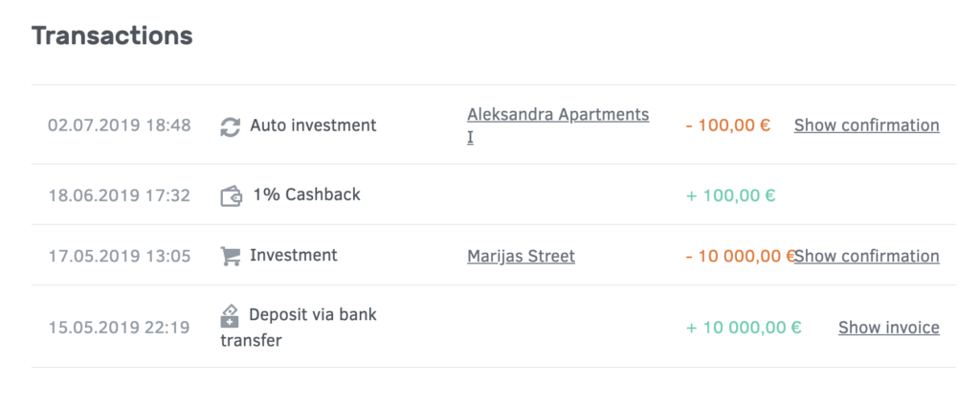Click the Auto investment refresh arrows icon
This screenshot has width=980, height=410.
(230, 127)
